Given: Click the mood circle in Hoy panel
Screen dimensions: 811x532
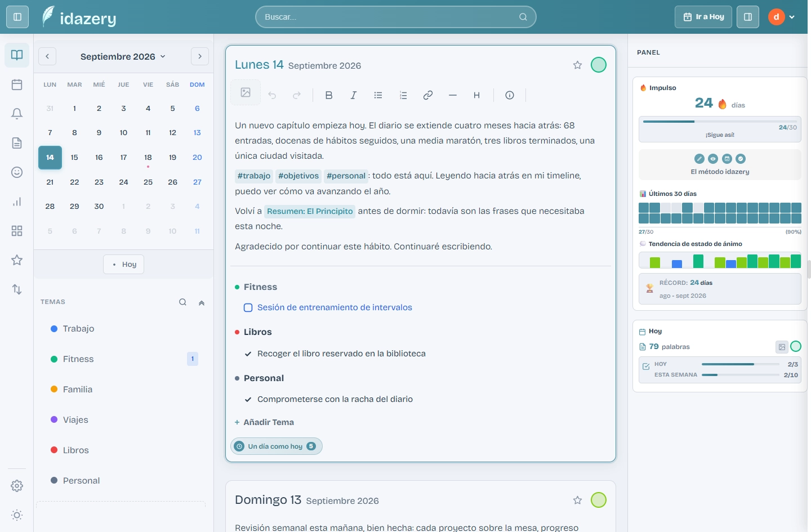Looking at the screenshot, I should pos(796,347).
